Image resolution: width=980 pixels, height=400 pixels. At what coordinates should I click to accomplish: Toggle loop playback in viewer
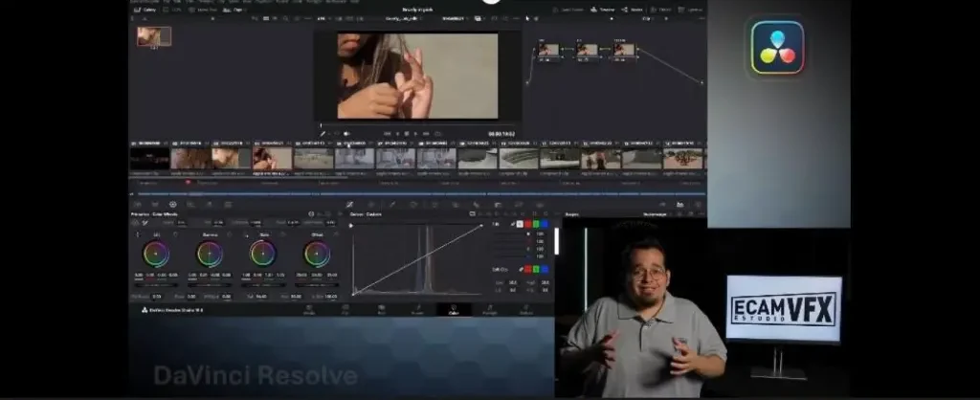pyautogui.click(x=437, y=134)
